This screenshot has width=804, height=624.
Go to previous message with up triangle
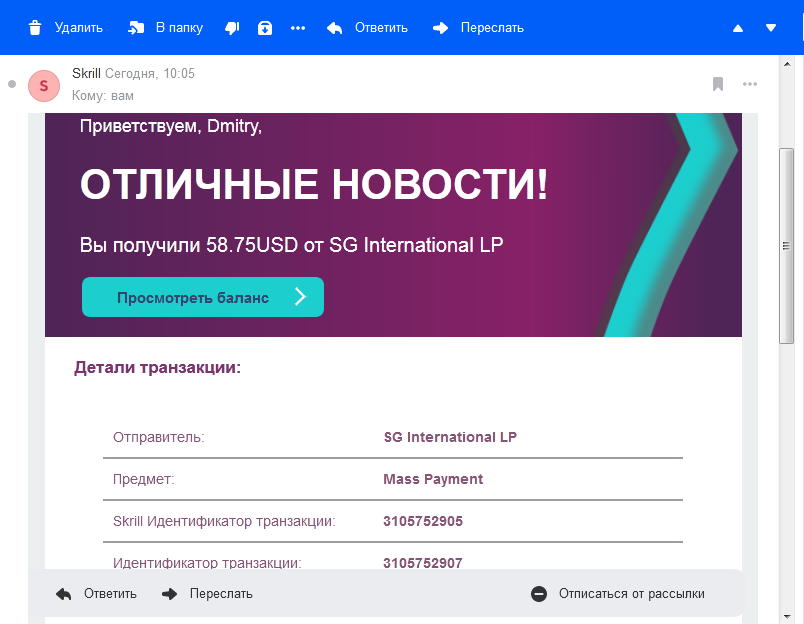point(738,28)
